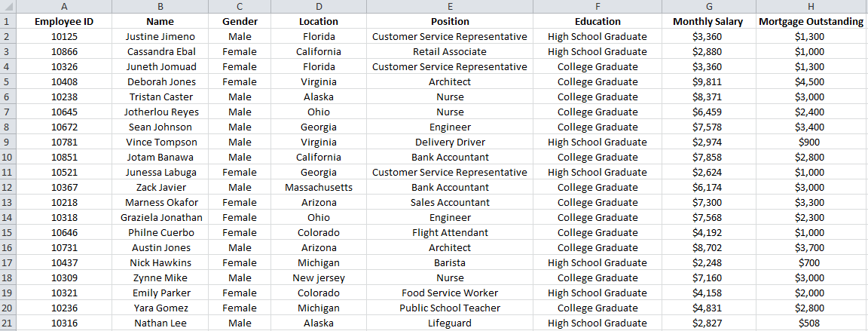
Task: Click the Select All corner button
Action: [7, 6]
